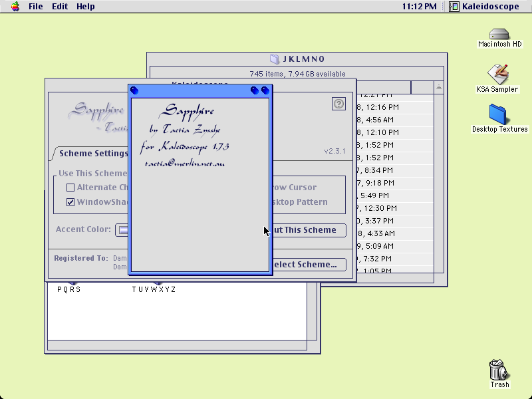Select the row dated 3:37 PM
Viewport: 532px width, 399px height.
tap(394, 221)
